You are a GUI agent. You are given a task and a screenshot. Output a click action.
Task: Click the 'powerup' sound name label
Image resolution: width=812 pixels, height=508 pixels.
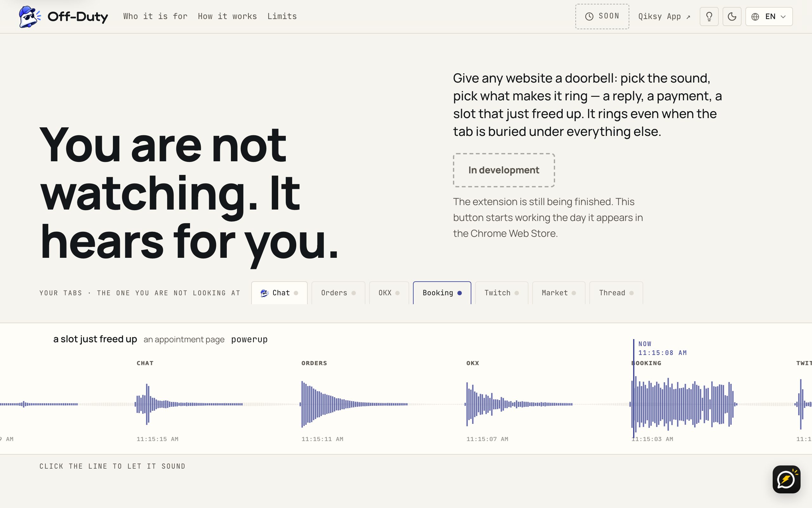coord(249,339)
